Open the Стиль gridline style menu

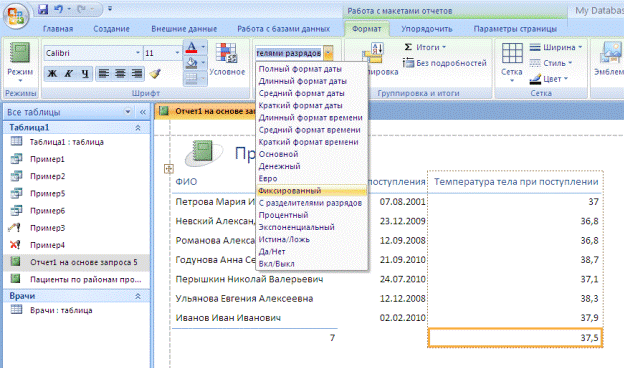click(x=551, y=63)
